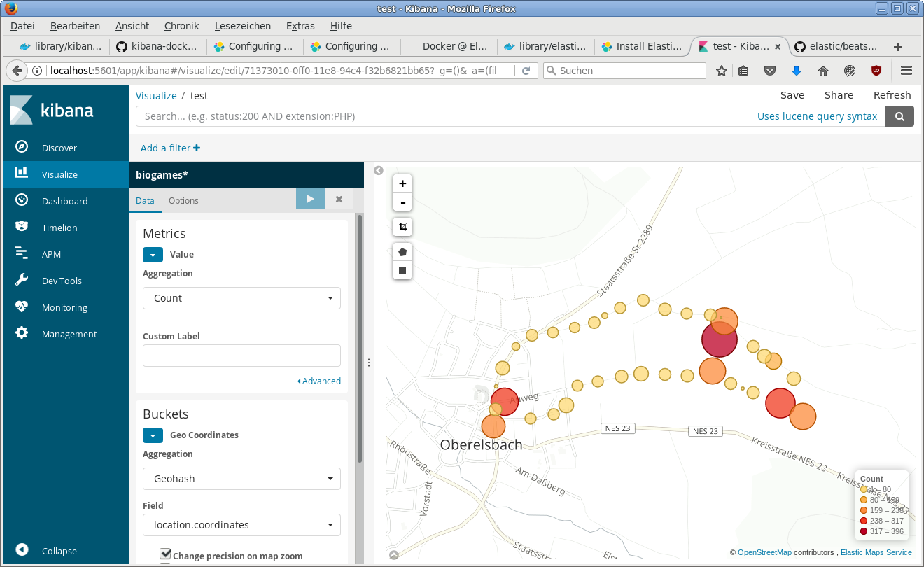The width and height of the screenshot is (924, 567).
Task: Open the Geohash aggregation dropdown
Action: (241, 479)
